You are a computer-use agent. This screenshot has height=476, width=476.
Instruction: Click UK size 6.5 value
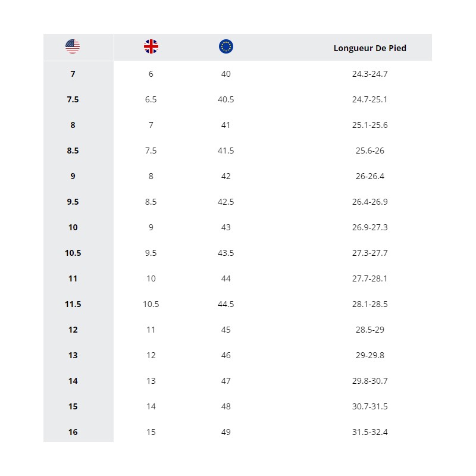click(x=151, y=99)
